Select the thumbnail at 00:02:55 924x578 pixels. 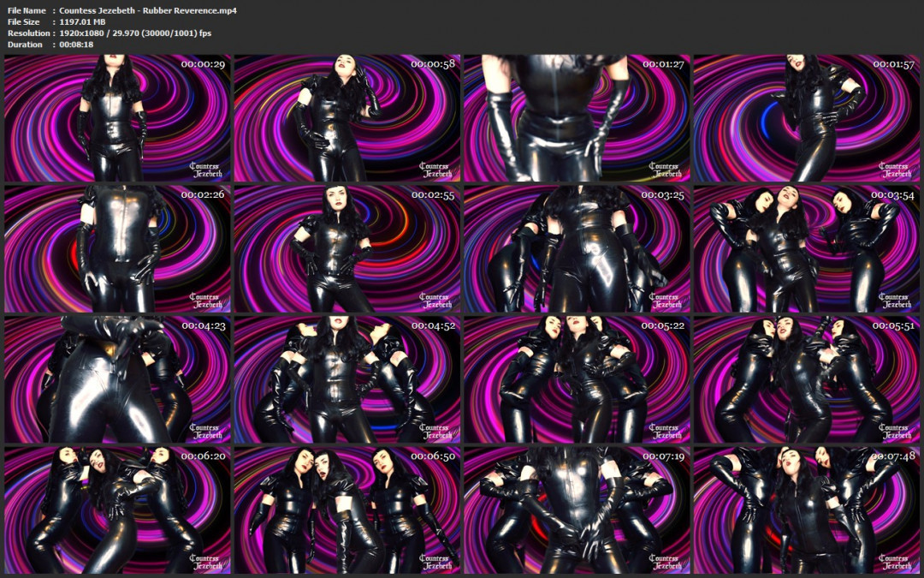pos(346,249)
